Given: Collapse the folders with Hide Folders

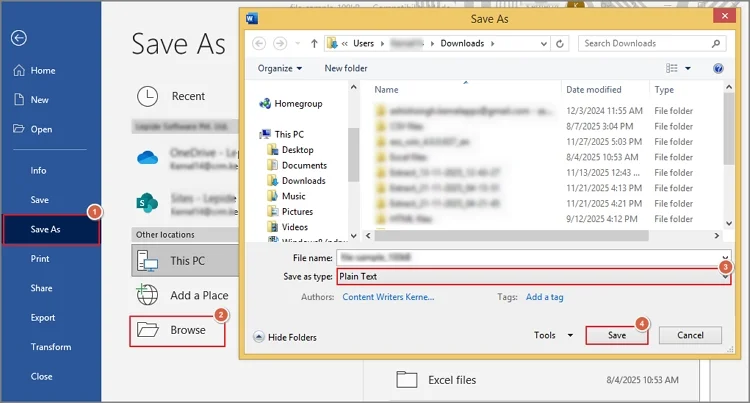Looking at the screenshot, I should (x=285, y=338).
